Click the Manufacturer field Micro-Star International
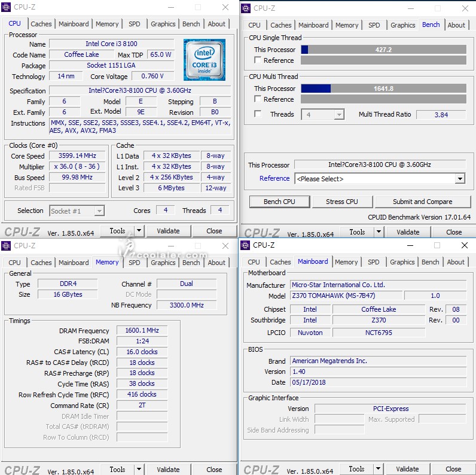The height and width of the screenshot is (475, 476). pos(379,285)
